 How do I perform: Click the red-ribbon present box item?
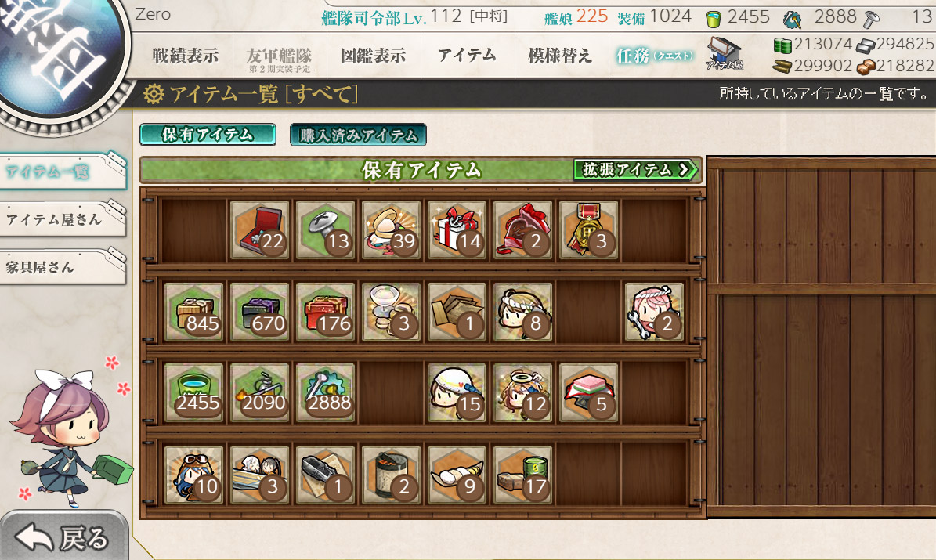tap(457, 229)
